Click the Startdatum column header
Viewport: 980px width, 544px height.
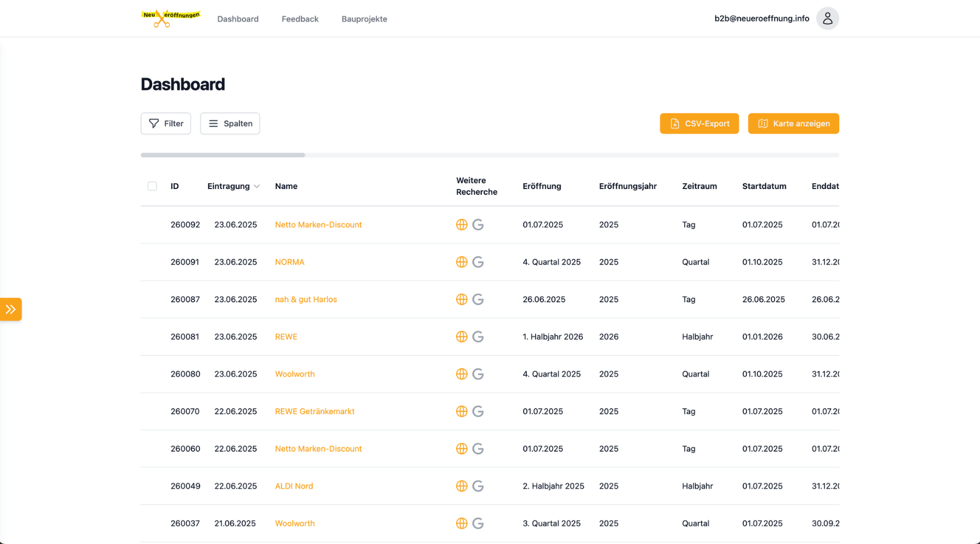click(764, 186)
